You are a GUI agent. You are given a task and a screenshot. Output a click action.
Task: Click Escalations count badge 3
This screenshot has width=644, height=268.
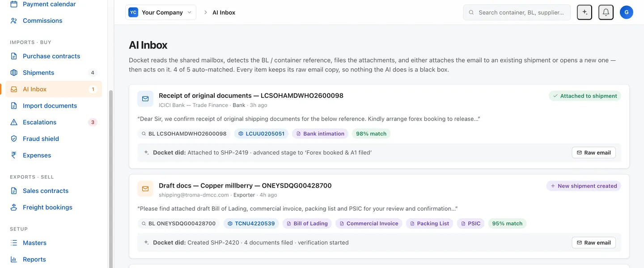click(x=93, y=122)
